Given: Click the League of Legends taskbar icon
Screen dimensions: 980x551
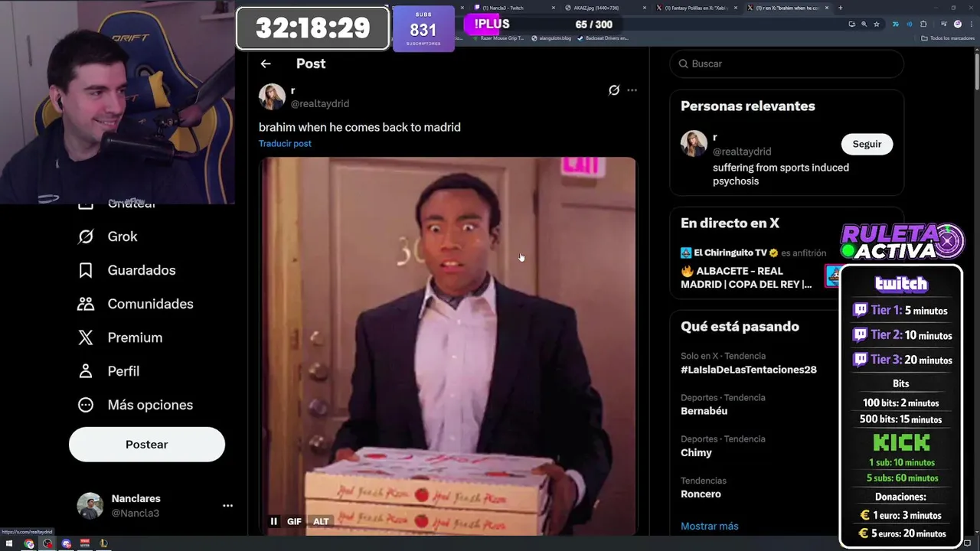Looking at the screenshot, I should click(103, 543).
